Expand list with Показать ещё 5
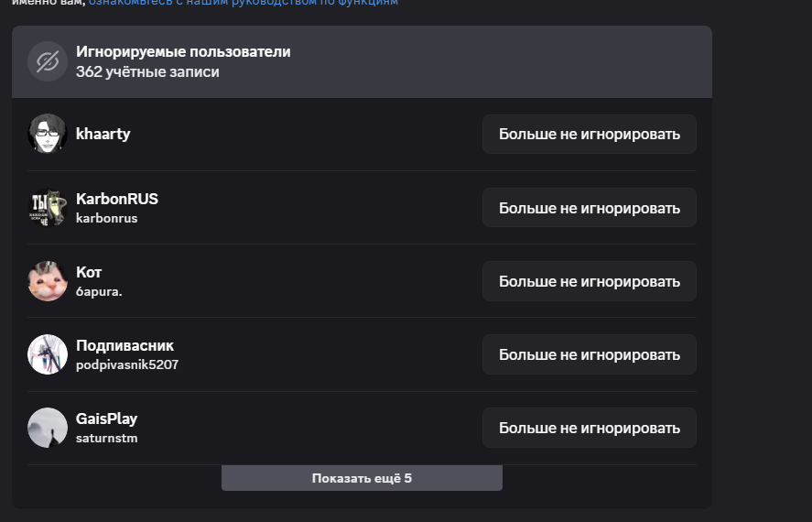This screenshot has height=522, width=812. click(x=362, y=478)
